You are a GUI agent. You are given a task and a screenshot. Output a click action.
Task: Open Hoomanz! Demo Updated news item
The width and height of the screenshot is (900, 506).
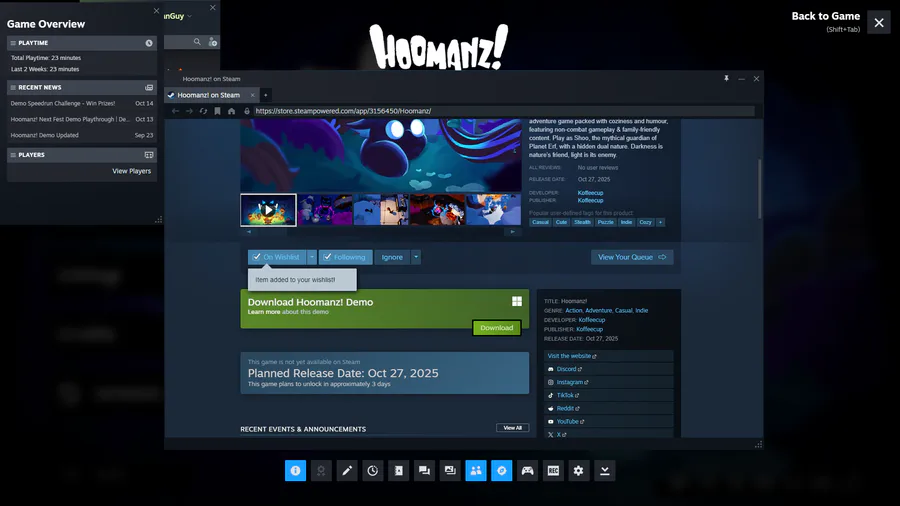coord(82,135)
